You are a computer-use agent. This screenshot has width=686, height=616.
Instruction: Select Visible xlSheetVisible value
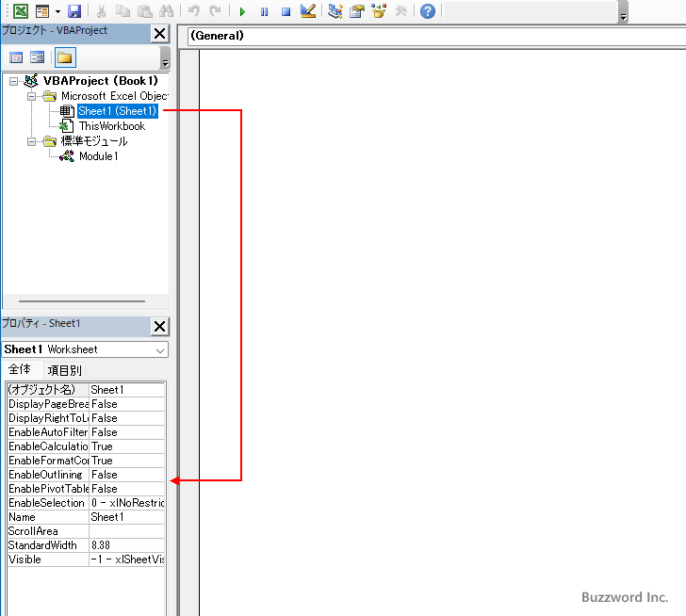coord(127,559)
